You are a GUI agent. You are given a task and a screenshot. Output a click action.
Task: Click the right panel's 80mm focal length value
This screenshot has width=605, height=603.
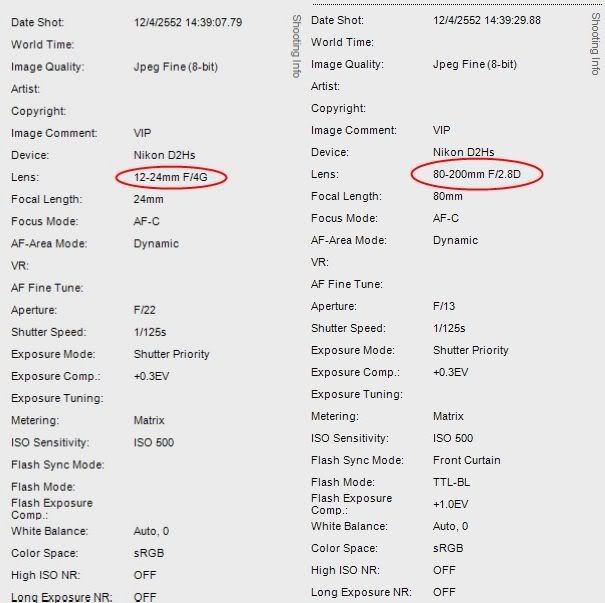click(448, 196)
